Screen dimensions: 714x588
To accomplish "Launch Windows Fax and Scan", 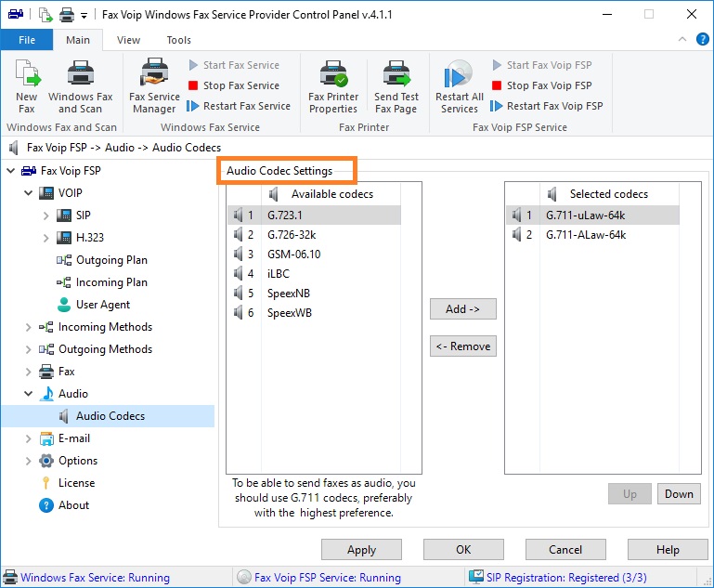I will pos(80,86).
